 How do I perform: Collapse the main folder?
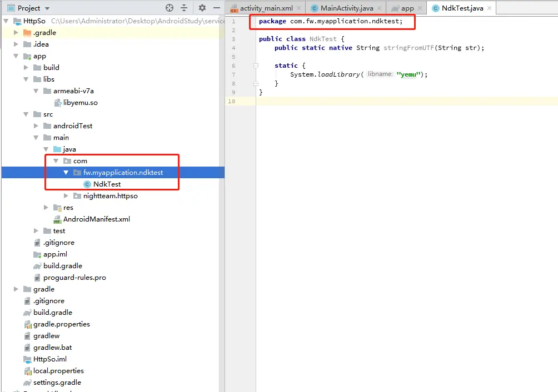pyautogui.click(x=36, y=138)
